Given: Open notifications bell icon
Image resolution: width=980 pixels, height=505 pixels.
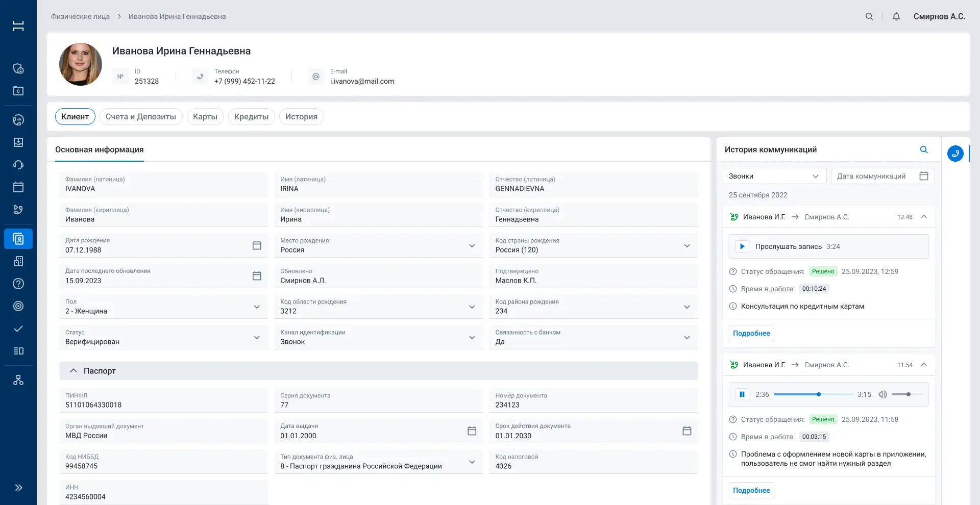Looking at the screenshot, I should click(896, 16).
